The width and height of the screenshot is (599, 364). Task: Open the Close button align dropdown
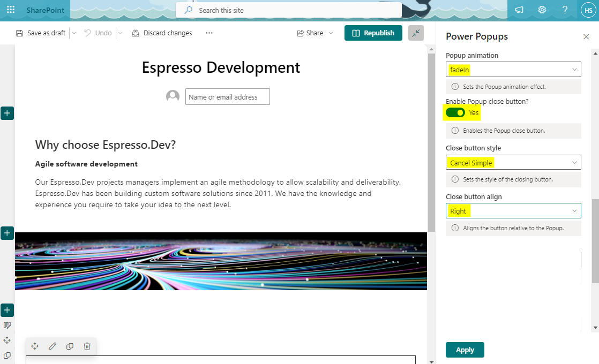(x=513, y=211)
